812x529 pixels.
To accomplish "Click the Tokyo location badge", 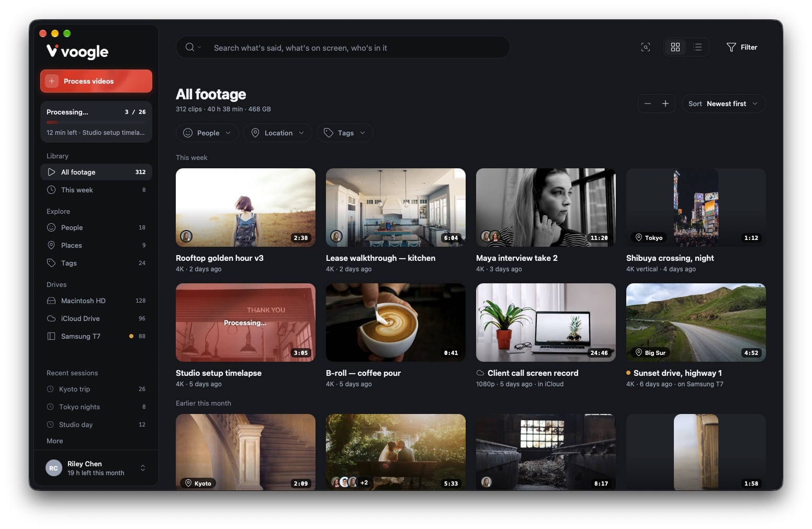I will click(649, 237).
